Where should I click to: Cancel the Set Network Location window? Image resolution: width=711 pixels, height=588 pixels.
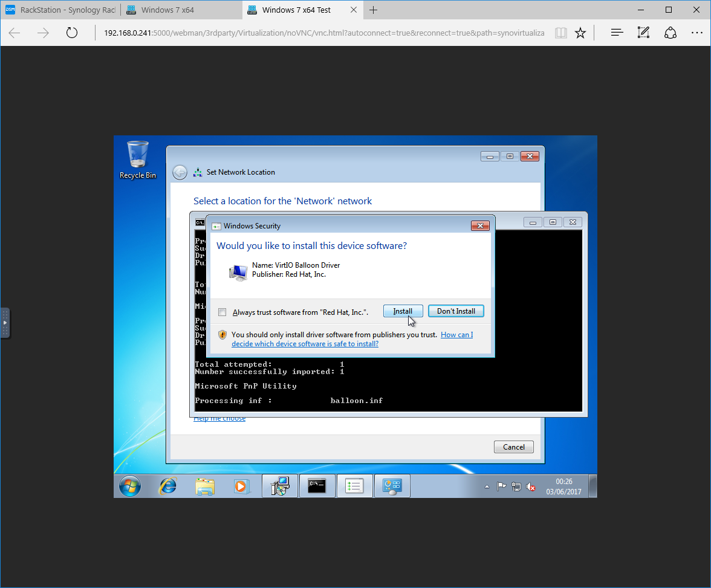click(x=513, y=447)
